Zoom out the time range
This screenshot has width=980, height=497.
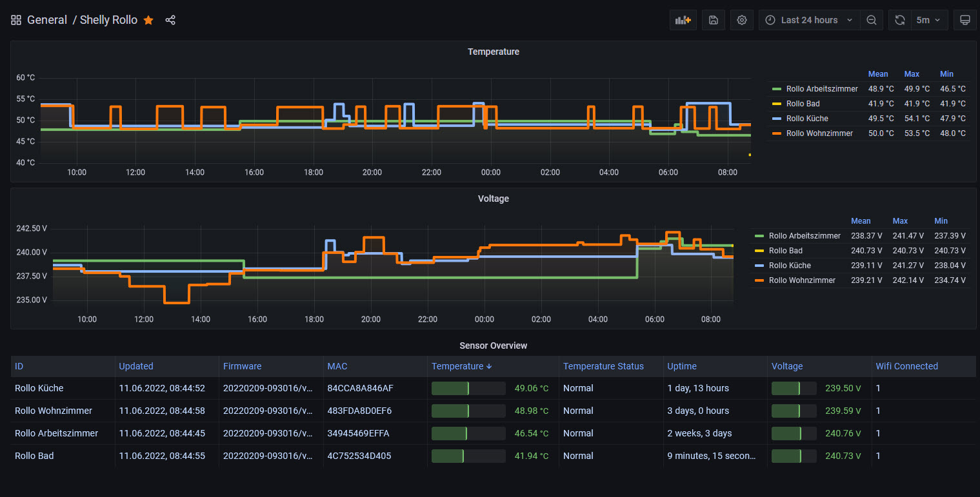coord(871,20)
